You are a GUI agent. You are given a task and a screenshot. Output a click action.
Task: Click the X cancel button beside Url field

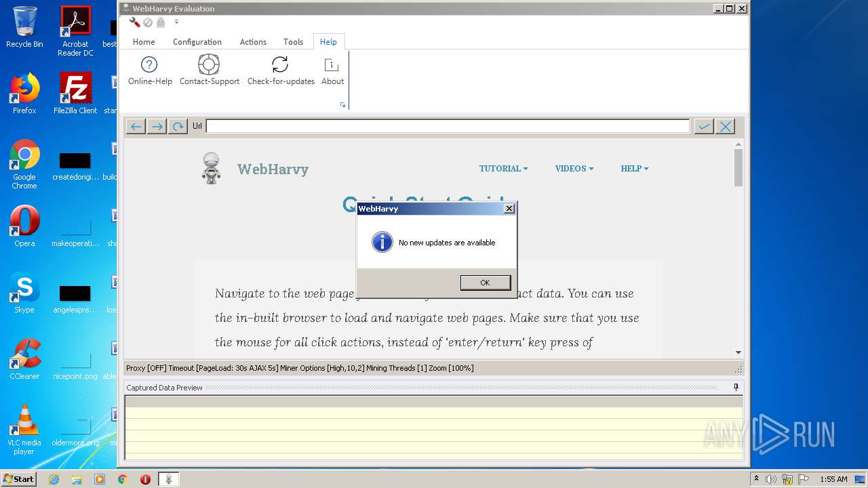[725, 126]
